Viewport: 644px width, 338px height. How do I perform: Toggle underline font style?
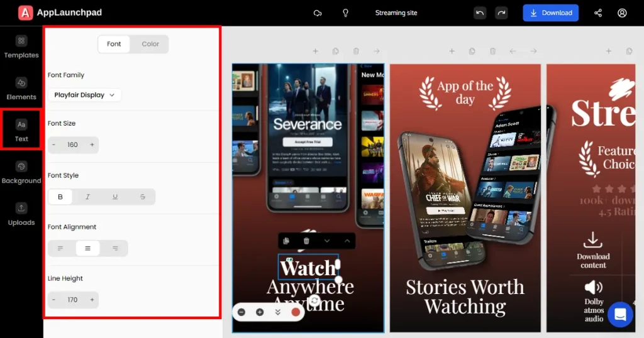tap(115, 197)
